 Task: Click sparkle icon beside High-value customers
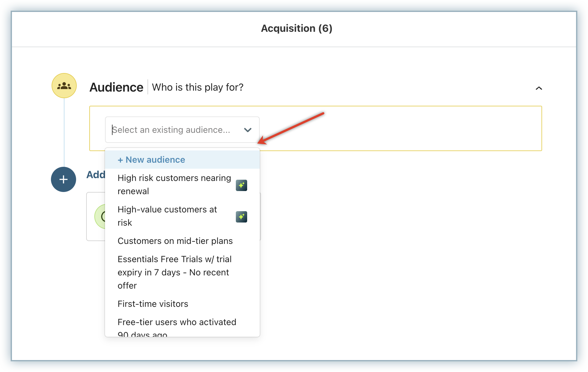(241, 217)
